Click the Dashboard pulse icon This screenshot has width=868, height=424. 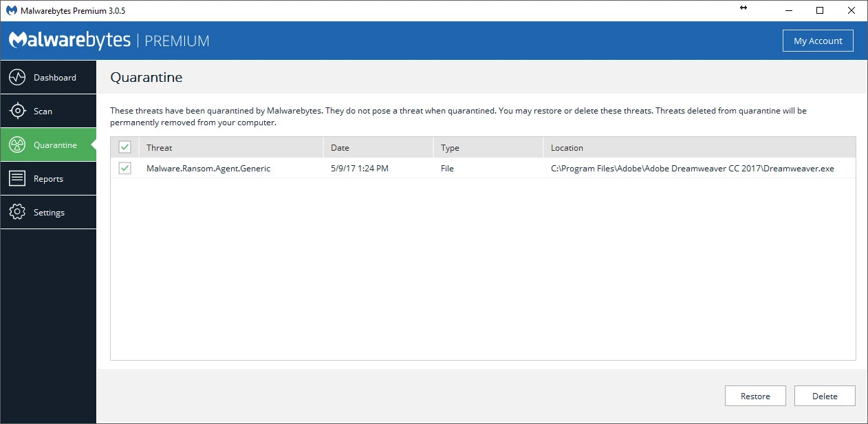pos(17,77)
